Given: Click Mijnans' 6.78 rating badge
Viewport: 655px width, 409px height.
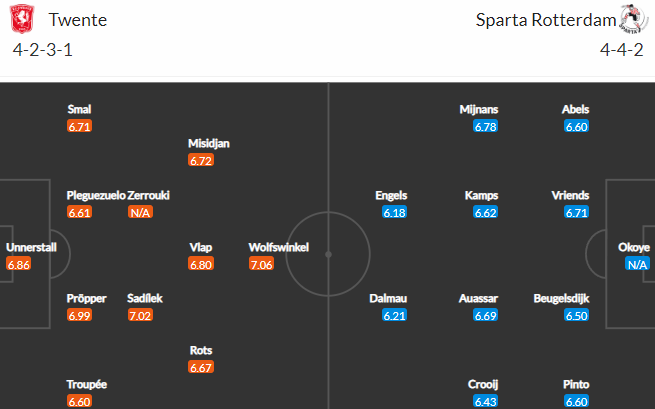Looking at the screenshot, I should 485,126.
